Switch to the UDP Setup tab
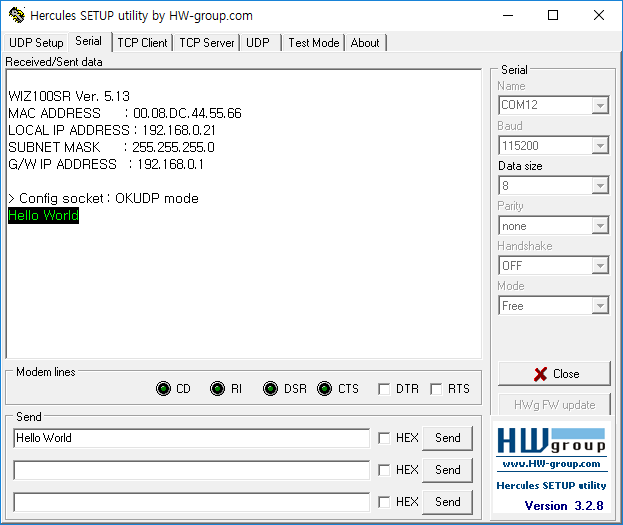This screenshot has width=623, height=525. click(36, 43)
